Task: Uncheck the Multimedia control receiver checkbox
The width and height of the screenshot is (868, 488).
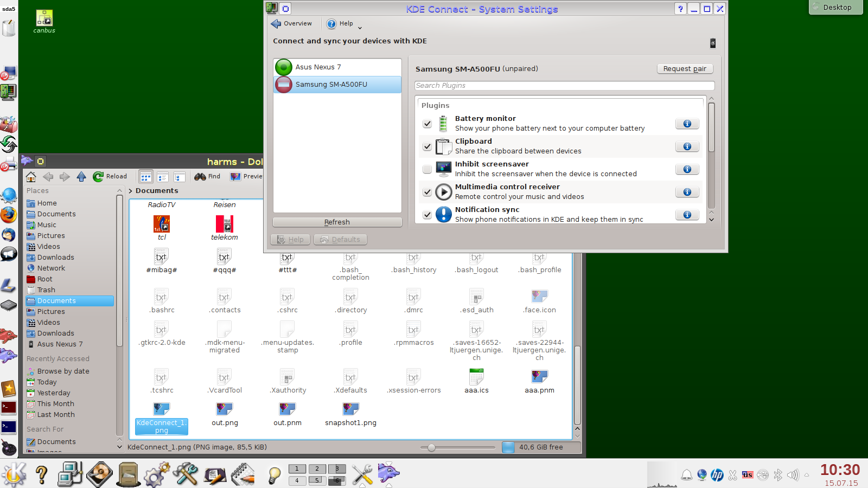Action: tap(427, 192)
